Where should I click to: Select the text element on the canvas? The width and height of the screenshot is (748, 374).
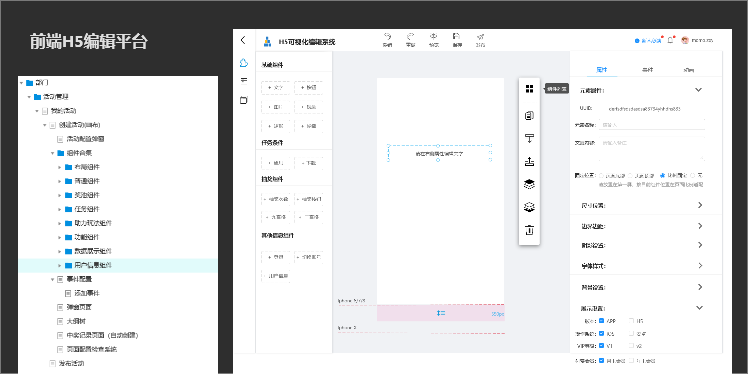point(439,153)
